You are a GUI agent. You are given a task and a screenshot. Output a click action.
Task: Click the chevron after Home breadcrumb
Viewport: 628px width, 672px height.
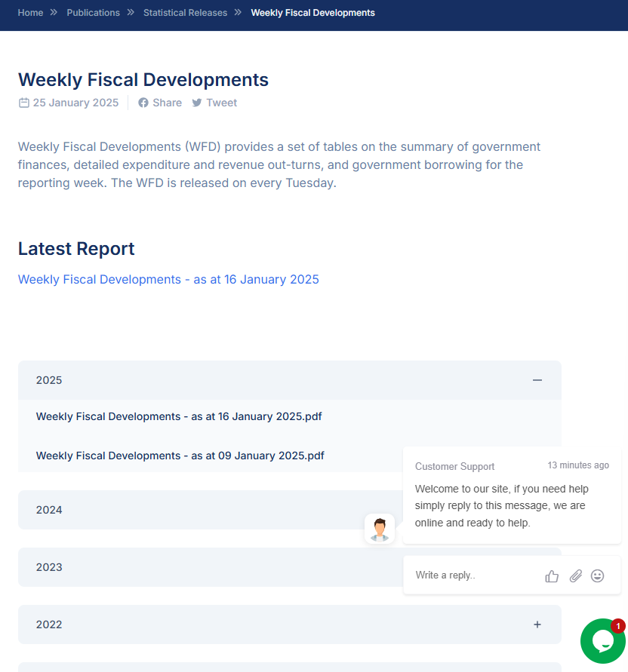coord(54,12)
